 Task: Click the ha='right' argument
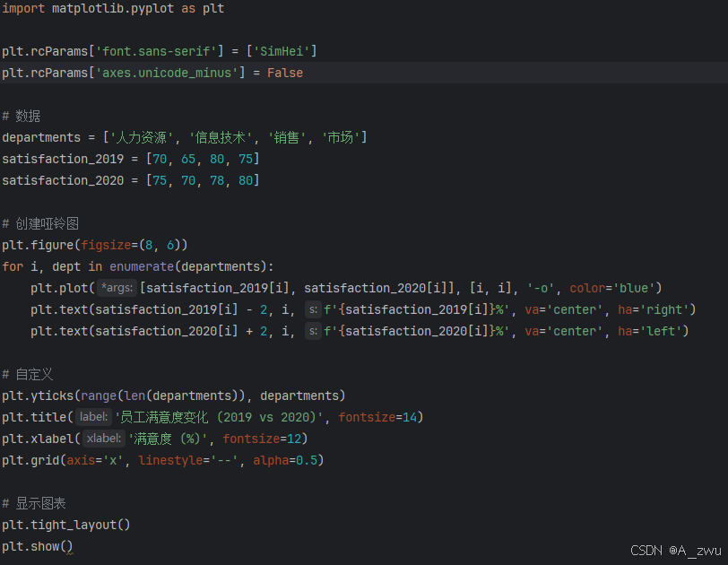pos(654,309)
